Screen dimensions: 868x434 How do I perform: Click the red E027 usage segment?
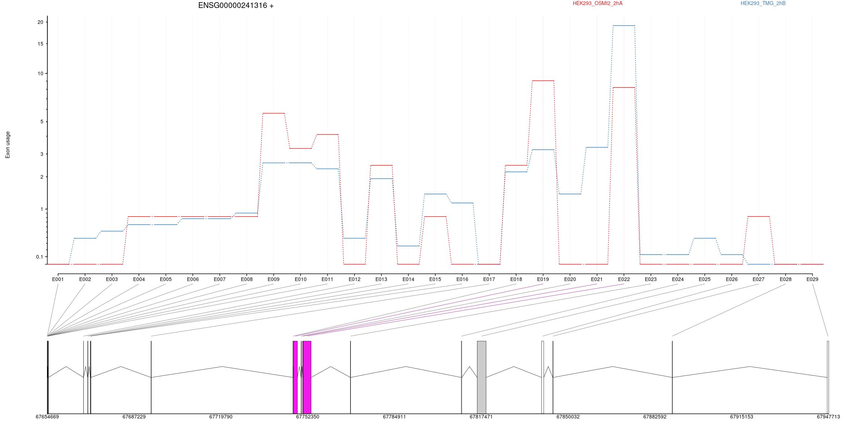pos(758,216)
